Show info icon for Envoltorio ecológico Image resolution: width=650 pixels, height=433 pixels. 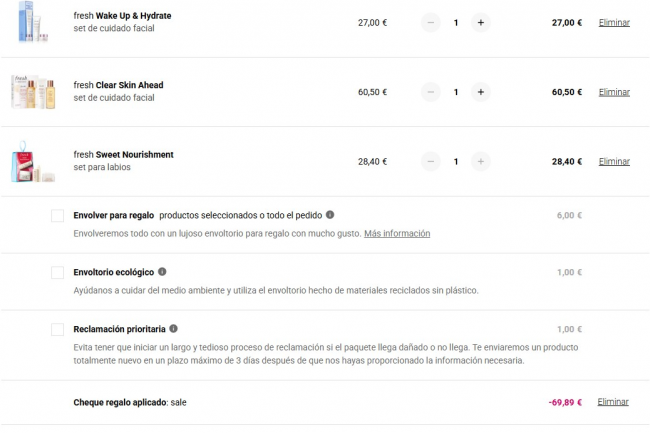tap(163, 271)
